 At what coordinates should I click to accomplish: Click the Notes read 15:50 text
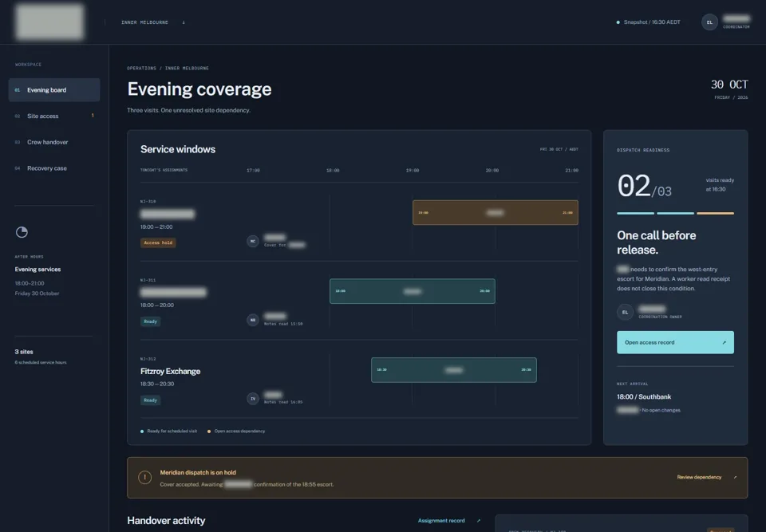(x=283, y=324)
